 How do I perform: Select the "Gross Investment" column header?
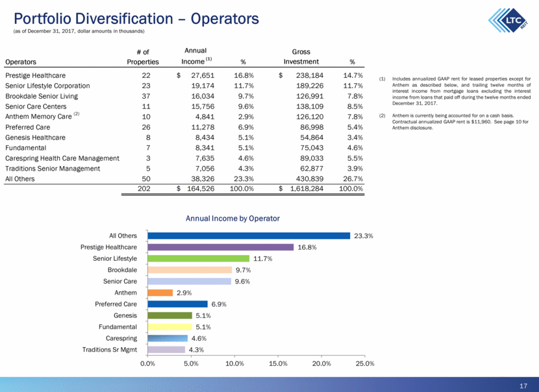click(x=301, y=56)
